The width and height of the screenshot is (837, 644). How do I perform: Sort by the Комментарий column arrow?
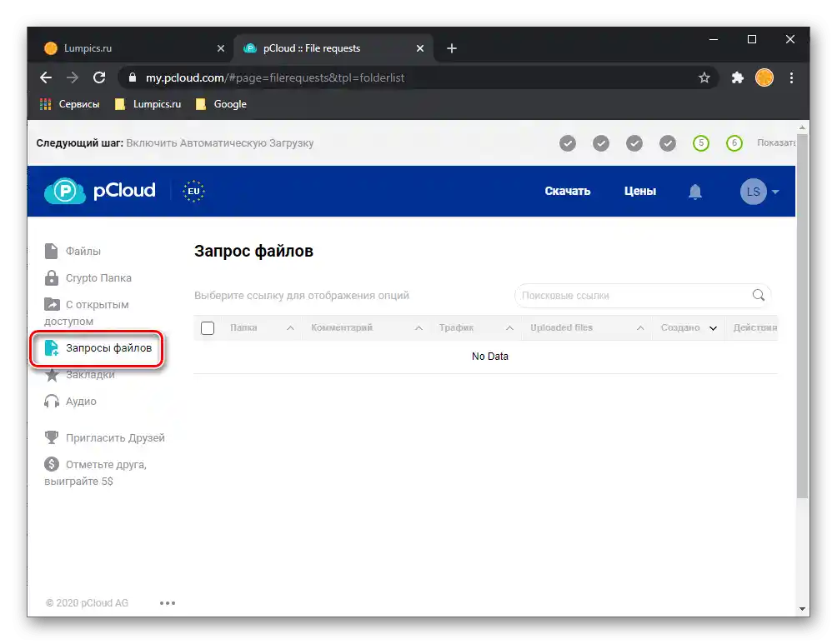[x=419, y=328]
